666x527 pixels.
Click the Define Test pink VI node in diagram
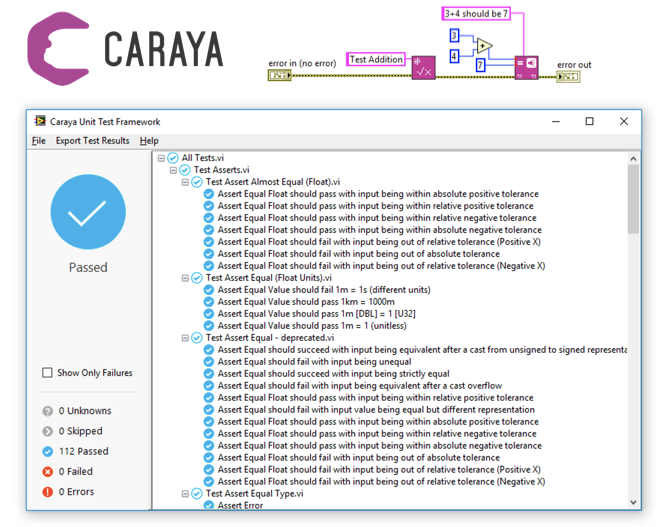pos(423,68)
